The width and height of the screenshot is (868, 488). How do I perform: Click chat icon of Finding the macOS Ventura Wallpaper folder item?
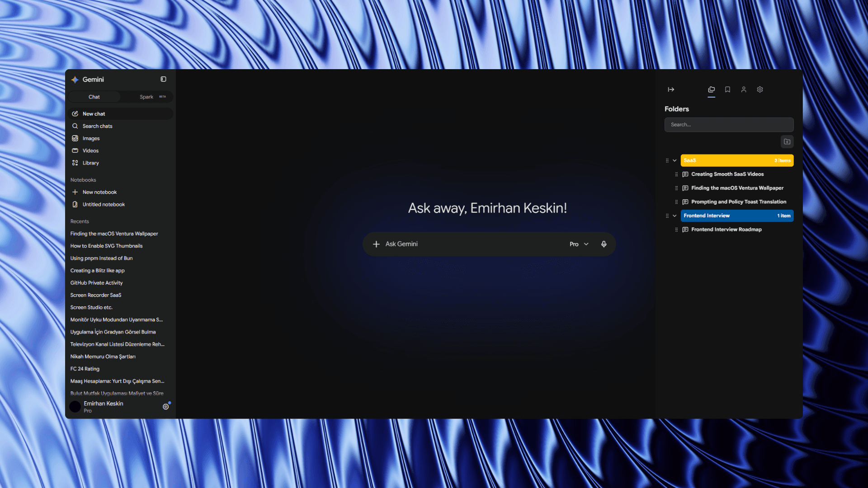pyautogui.click(x=685, y=188)
